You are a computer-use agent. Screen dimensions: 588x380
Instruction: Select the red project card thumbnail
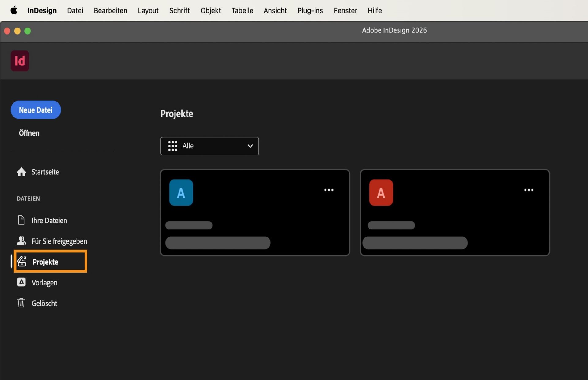click(x=381, y=192)
